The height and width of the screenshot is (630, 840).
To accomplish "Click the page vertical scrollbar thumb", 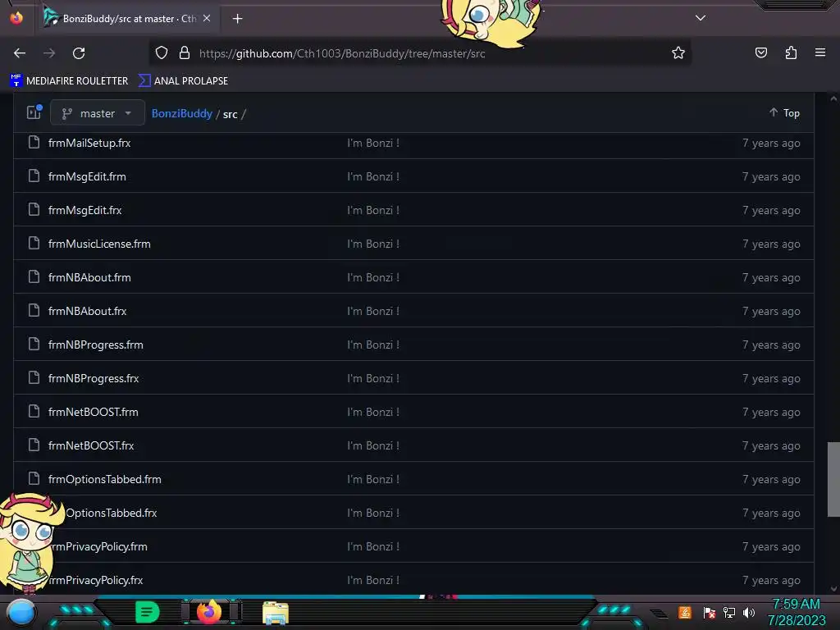I will (x=833, y=479).
